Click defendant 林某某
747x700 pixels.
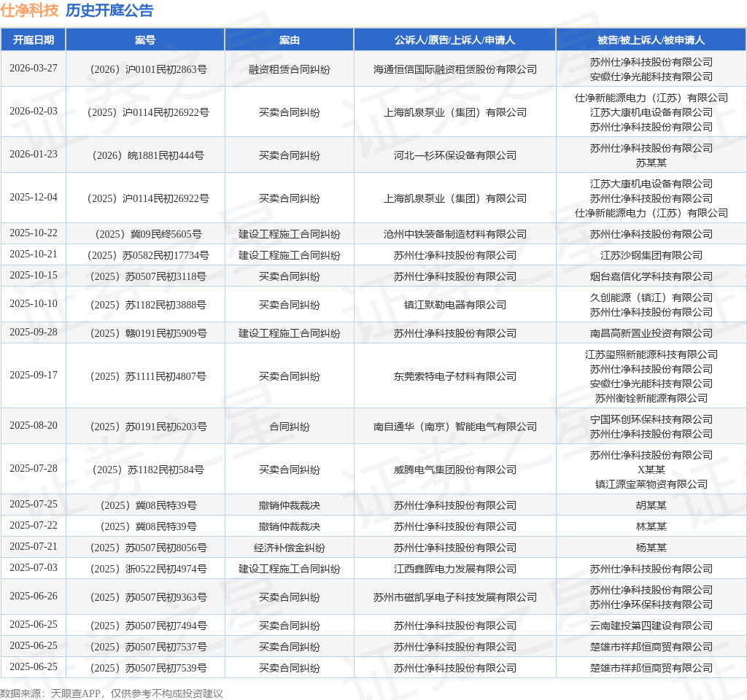651,526
